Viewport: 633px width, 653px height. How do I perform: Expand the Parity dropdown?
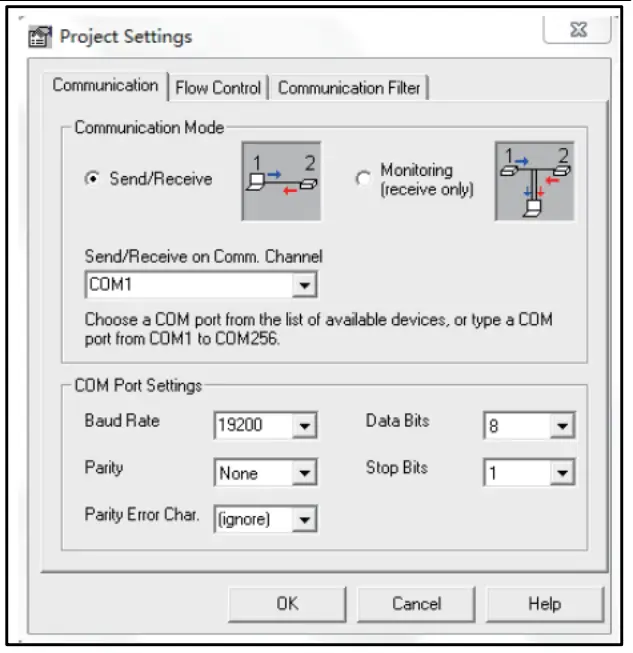(x=305, y=473)
